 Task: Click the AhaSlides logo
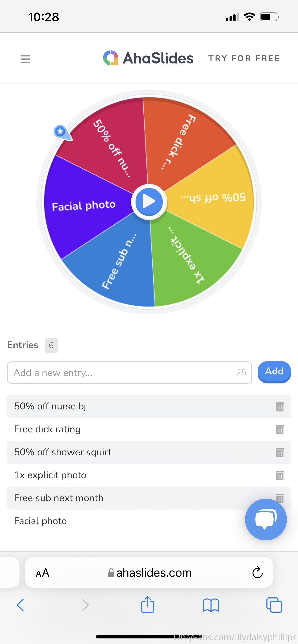[x=148, y=58]
